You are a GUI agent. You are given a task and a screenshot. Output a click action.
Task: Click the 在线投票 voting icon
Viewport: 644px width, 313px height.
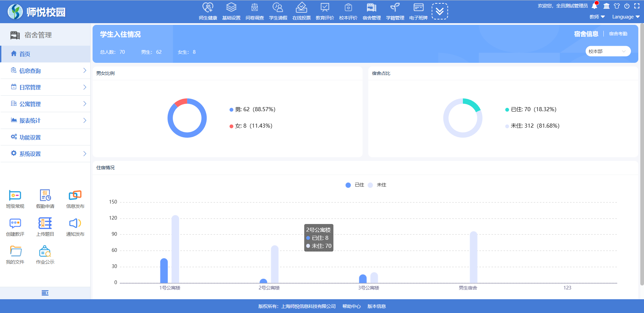pyautogui.click(x=301, y=8)
